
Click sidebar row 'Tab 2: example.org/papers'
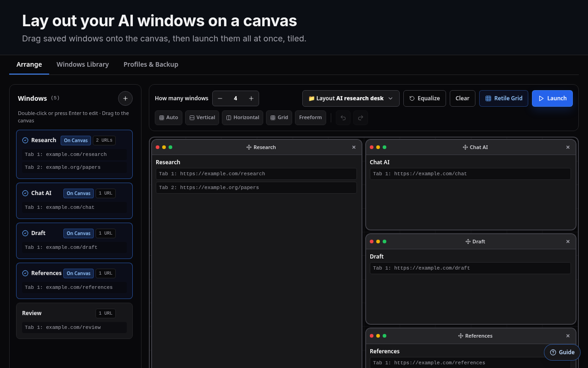tap(74, 167)
